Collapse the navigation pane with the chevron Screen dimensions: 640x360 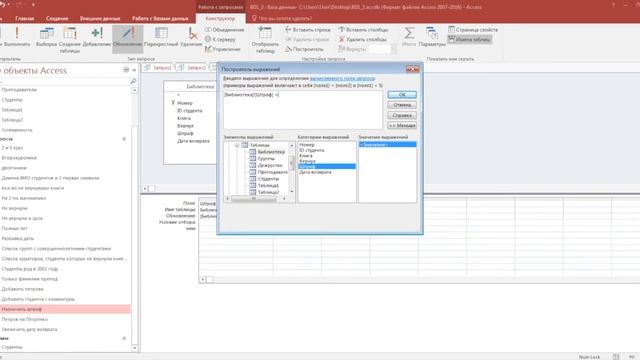134,70
